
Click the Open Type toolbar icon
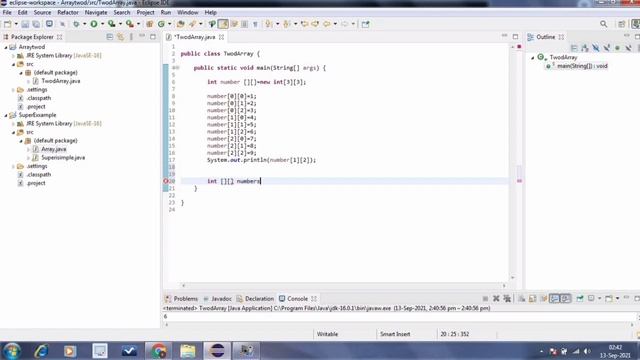point(180,24)
